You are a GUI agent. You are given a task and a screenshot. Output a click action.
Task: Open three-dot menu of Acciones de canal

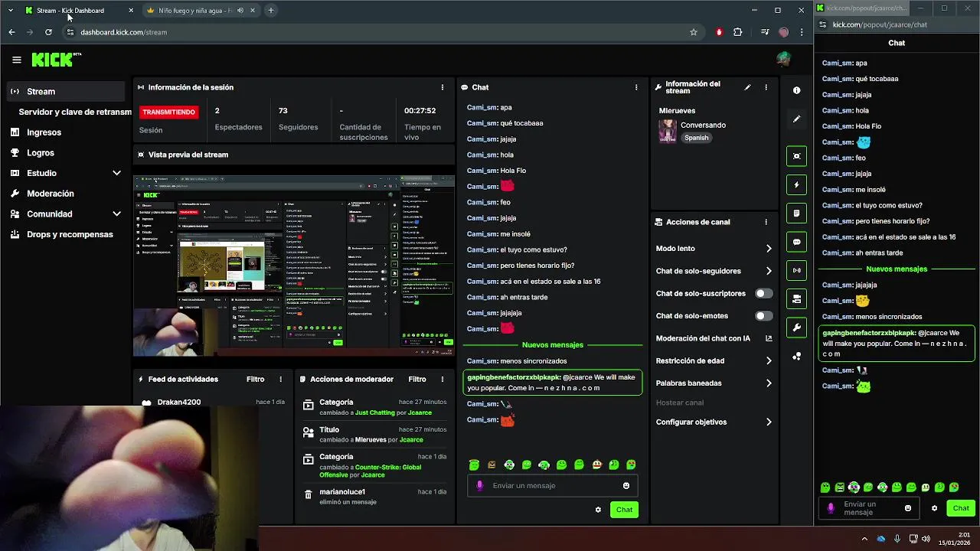(766, 222)
